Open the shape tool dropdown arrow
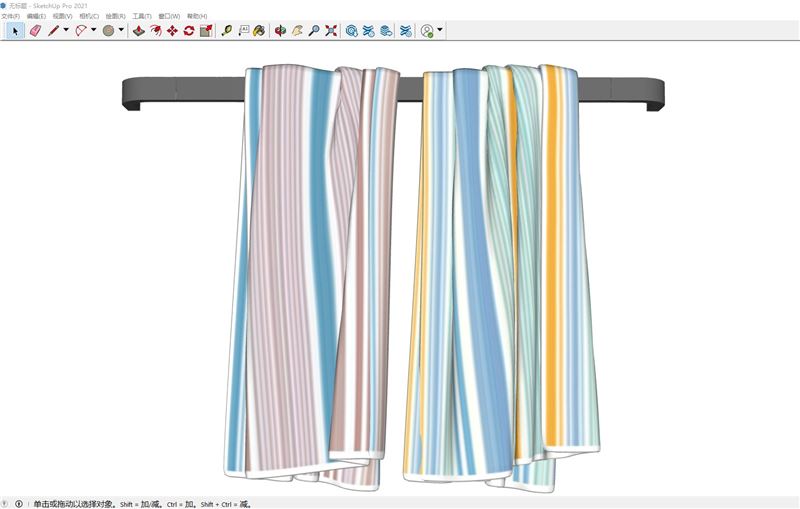 [121, 30]
